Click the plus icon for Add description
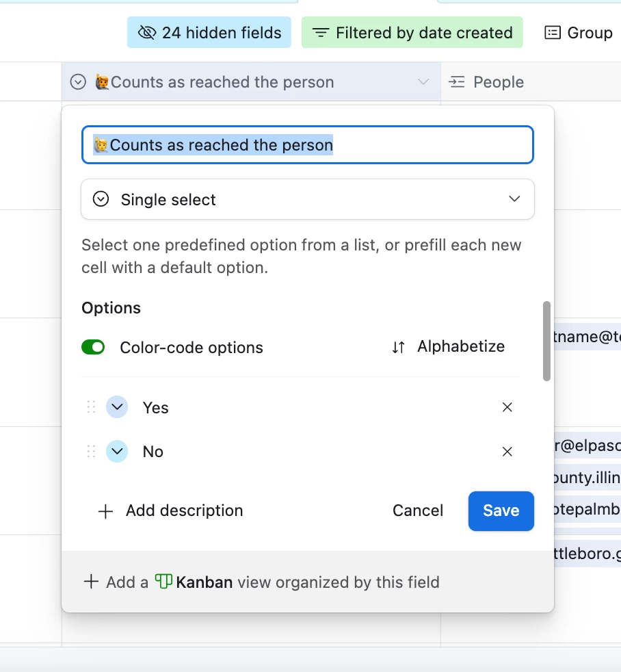Viewport: 621px width, 672px height. [x=105, y=511]
